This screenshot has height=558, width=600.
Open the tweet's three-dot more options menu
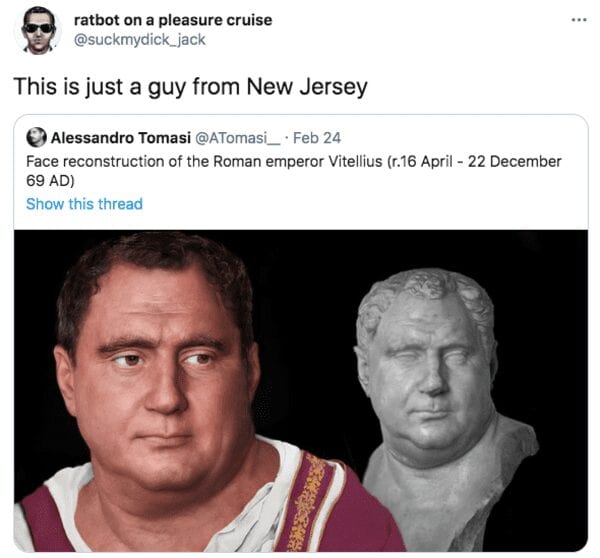tap(579, 20)
